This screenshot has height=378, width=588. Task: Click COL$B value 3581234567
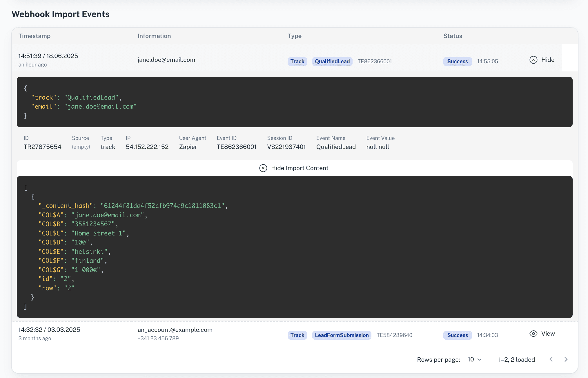point(93,224)
